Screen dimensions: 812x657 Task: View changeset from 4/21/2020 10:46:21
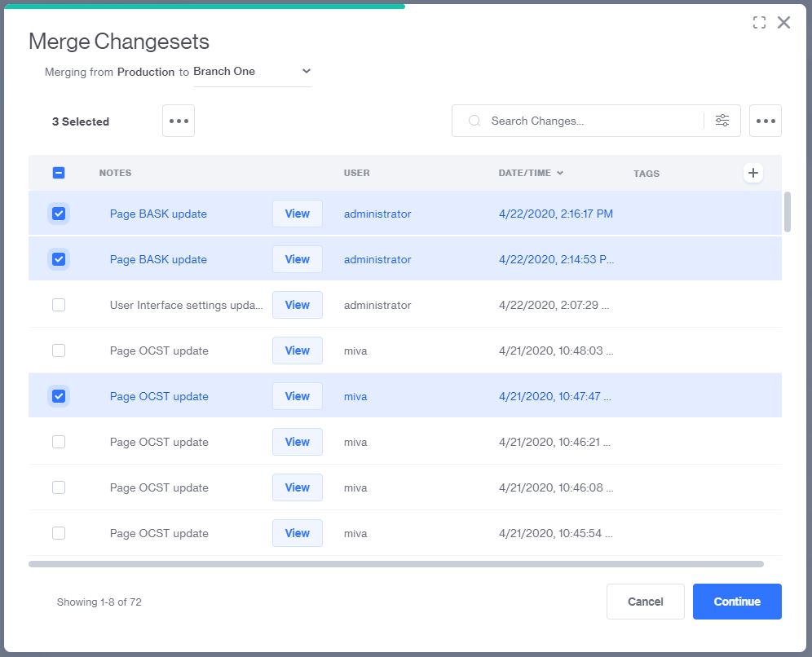pyautogui.click(x=298, y=442)
